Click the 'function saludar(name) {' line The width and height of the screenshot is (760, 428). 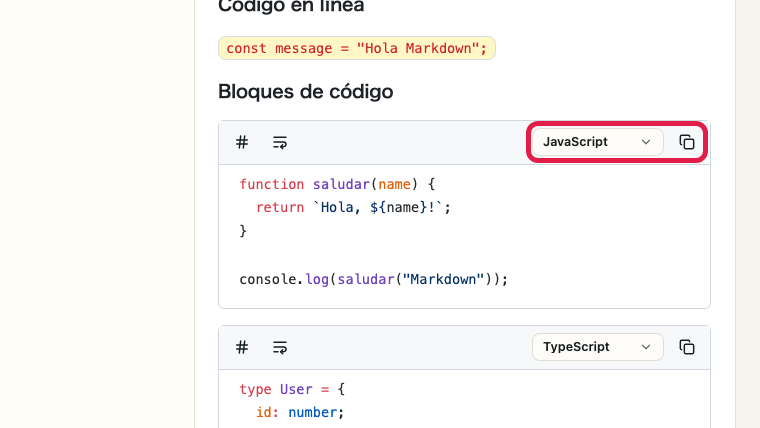point(337,185)
